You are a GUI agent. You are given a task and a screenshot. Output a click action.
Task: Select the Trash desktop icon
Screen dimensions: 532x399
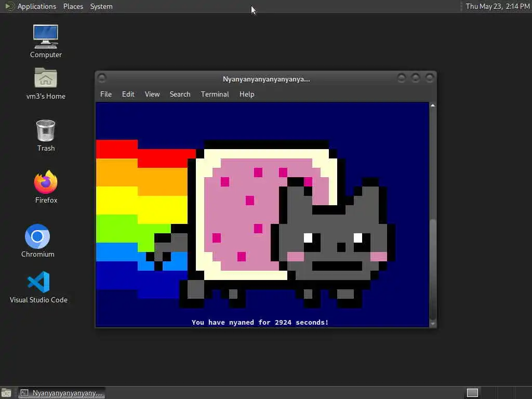click(46, 136)
